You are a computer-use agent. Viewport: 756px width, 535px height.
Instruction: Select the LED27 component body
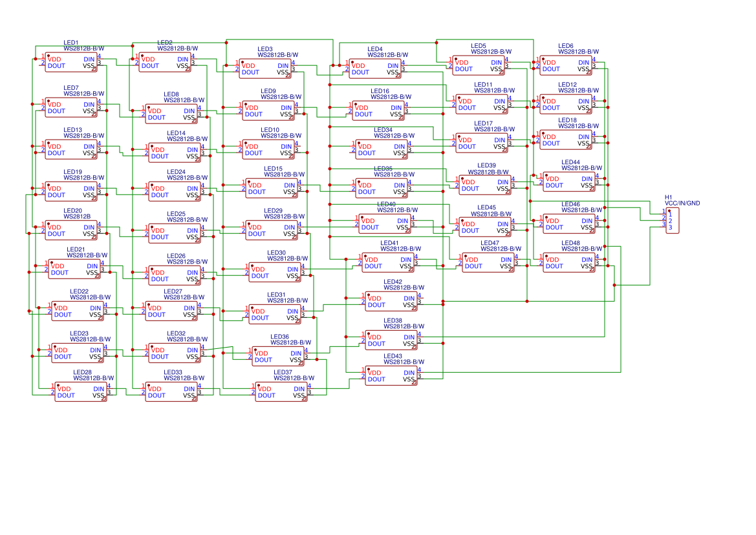coord(171,311)
